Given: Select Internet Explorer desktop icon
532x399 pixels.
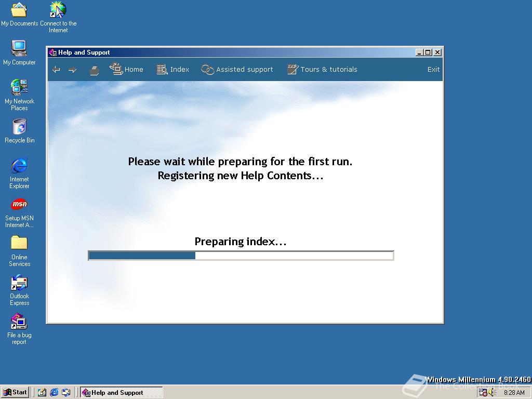Looking at the screenshot, I should (x=19, y=173).
